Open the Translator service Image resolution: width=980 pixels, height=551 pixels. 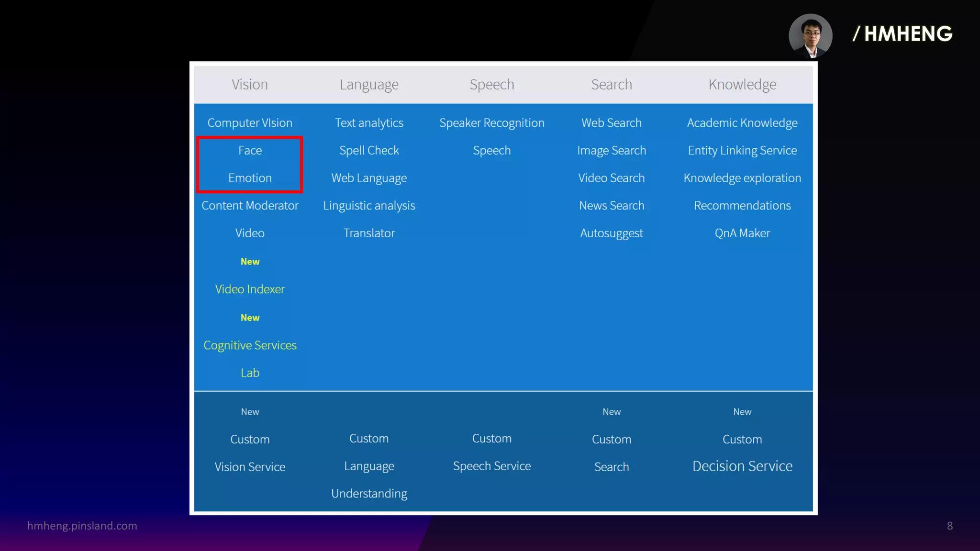[x=369, y=233]
